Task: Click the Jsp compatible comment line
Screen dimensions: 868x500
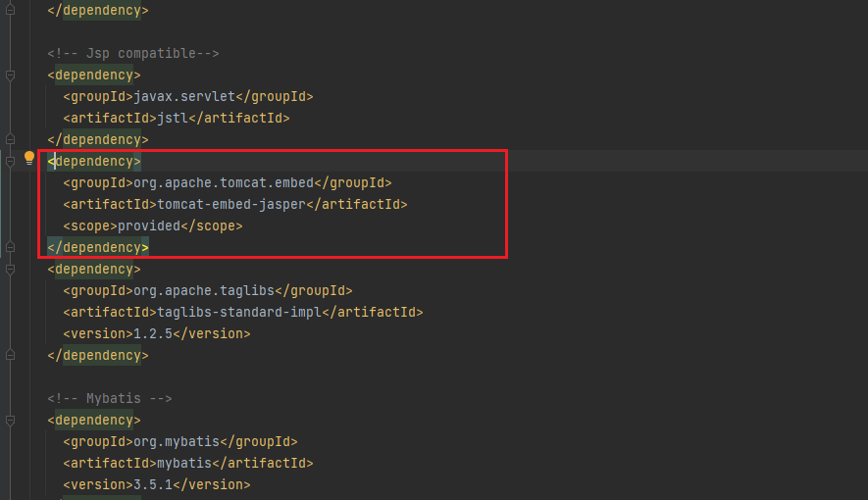Action: [x=133, y=53]
